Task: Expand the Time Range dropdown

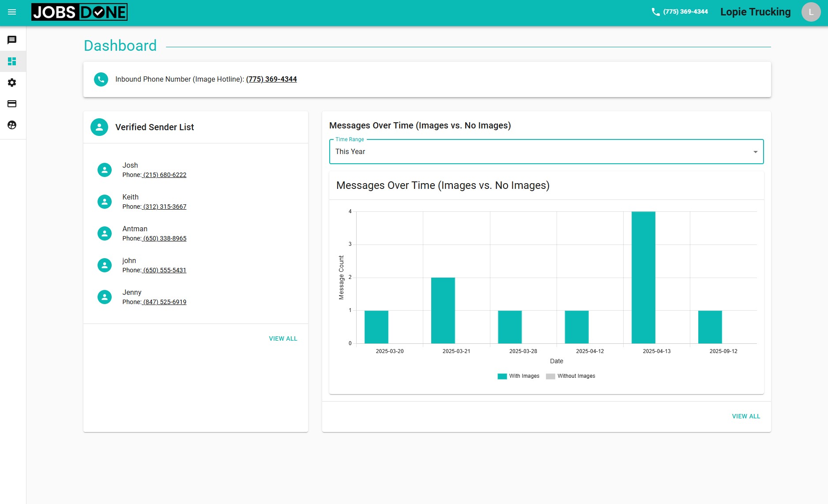Action: point(546,152)
